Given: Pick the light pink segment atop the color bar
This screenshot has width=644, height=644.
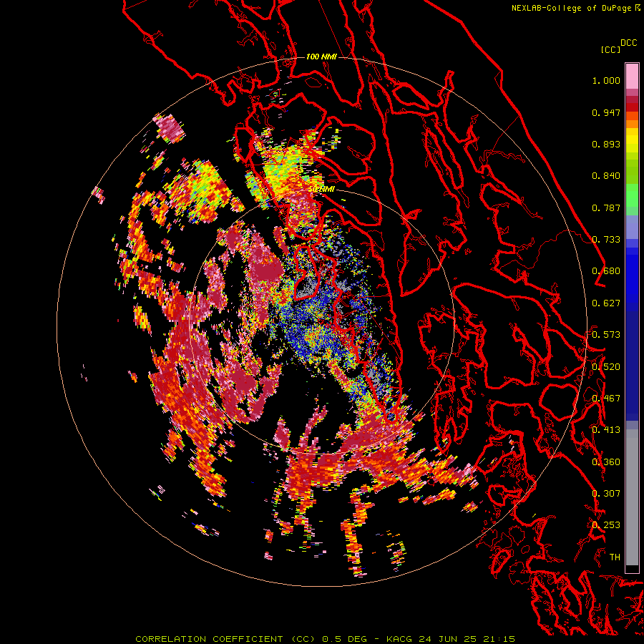Looking at the screenshot, I should (x=632, y=76).
